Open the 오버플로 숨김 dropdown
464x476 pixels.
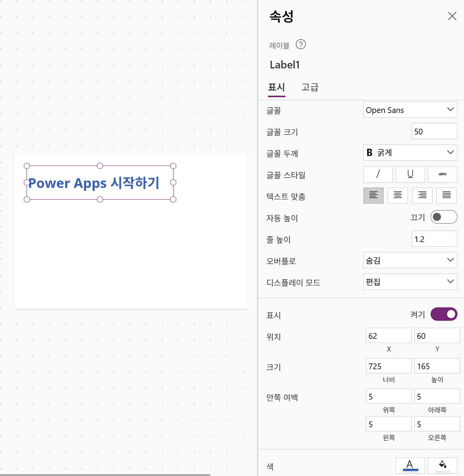[410, 260]
